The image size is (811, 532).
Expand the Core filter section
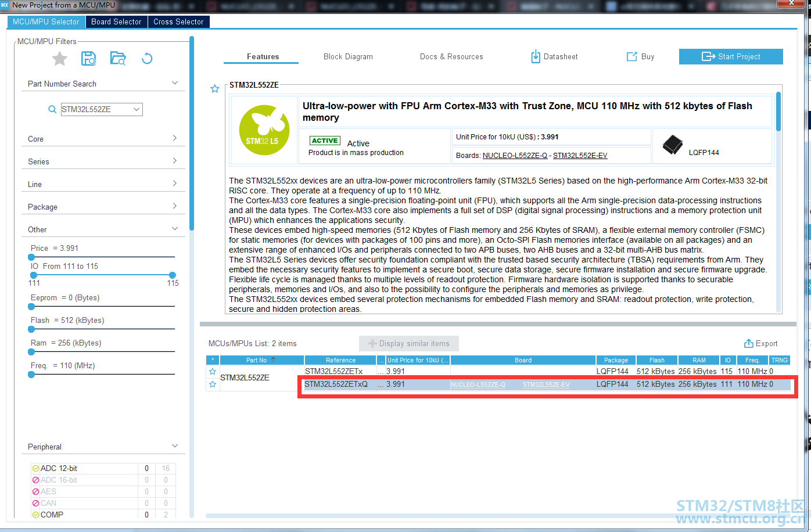(x=175, y=138)
